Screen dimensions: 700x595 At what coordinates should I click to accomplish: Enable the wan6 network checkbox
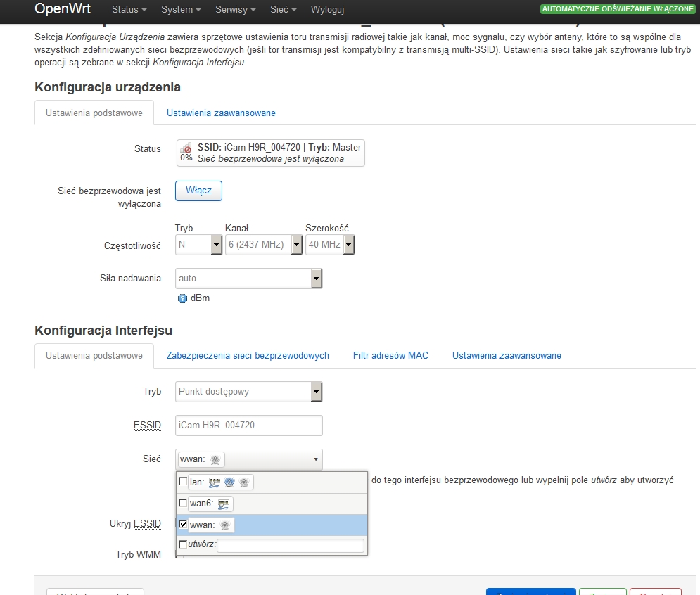[184, 504]
